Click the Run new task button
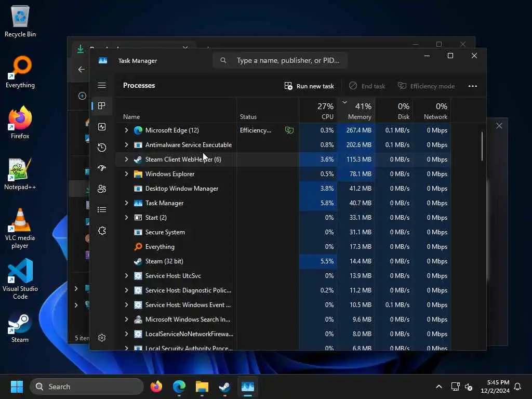The width and height of the screenshot is (532, 399). [x=309, y=86]
